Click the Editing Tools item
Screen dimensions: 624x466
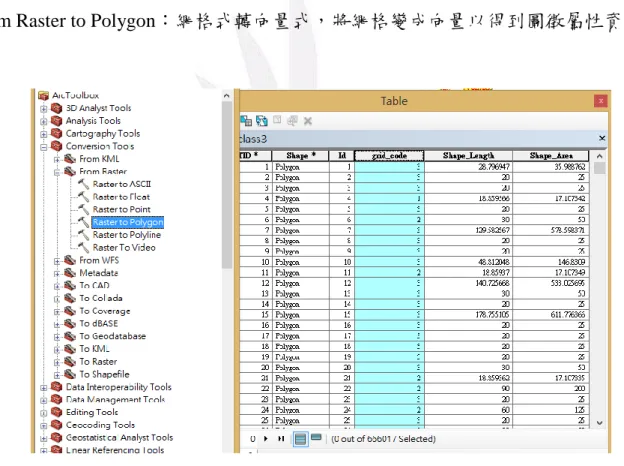[x=92, y=412]
